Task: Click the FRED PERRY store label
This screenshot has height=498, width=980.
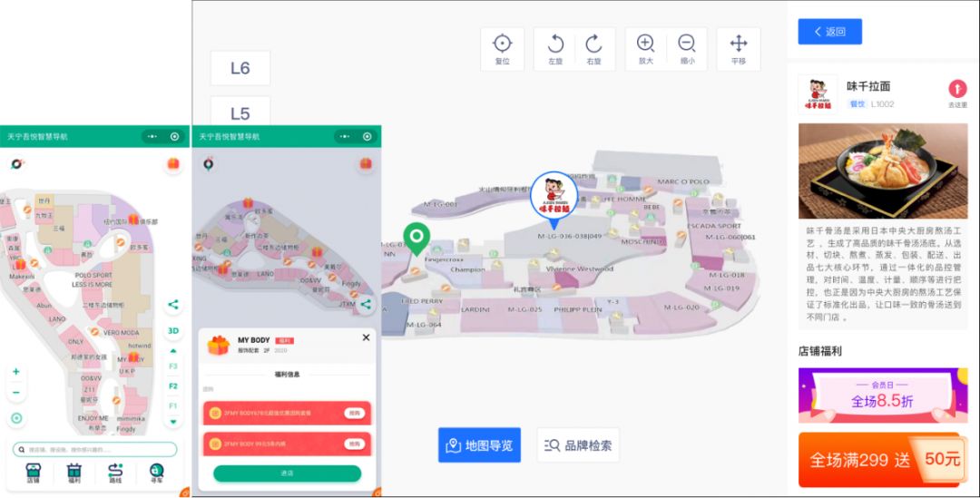Action: (422, 301)
